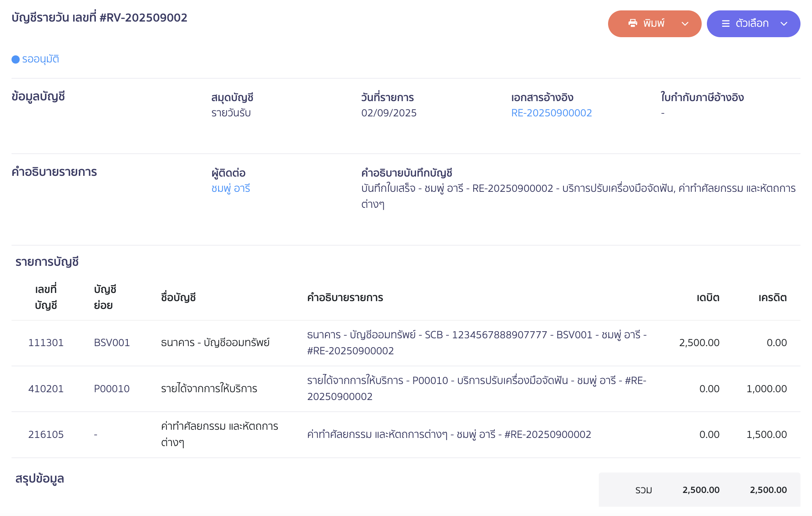Click debit amount 2,500.00 in row 111301

click(x=699, y=342)
